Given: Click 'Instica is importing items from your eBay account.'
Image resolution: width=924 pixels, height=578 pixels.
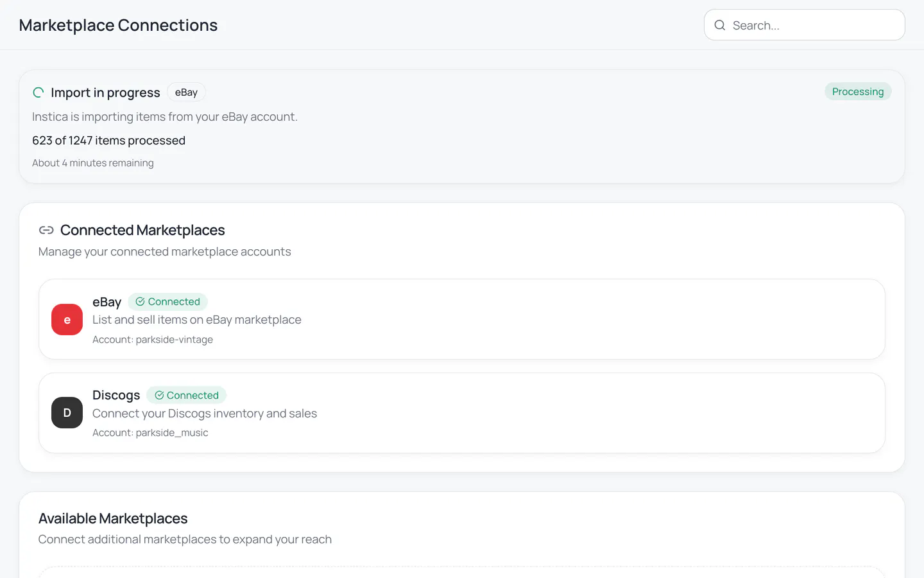Looking at the screenshot, I should coord(165,117).
